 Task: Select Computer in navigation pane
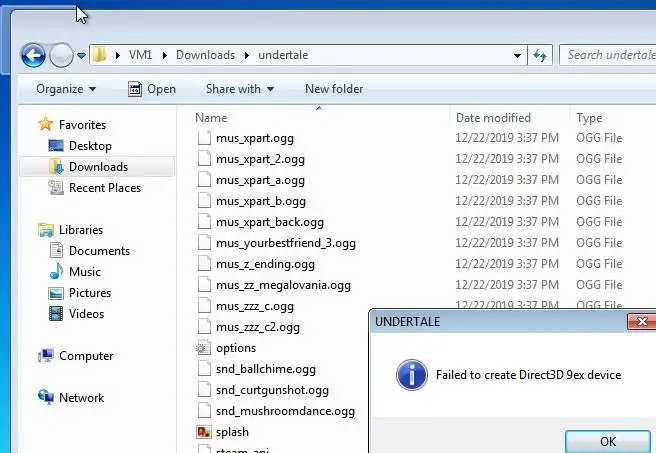click(x=86, y=356)
